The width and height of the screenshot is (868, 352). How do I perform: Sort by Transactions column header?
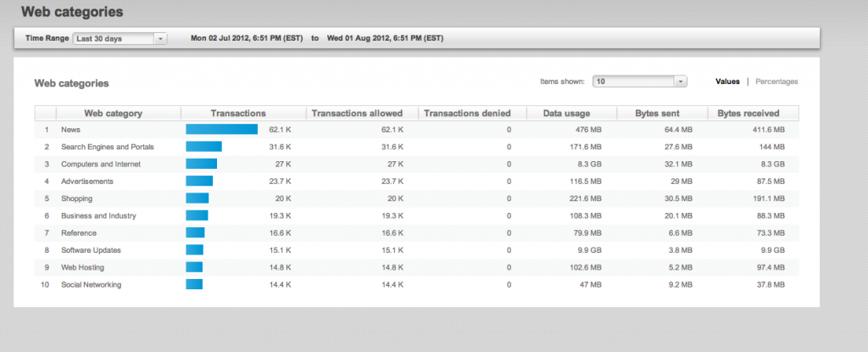coord(238,114)
